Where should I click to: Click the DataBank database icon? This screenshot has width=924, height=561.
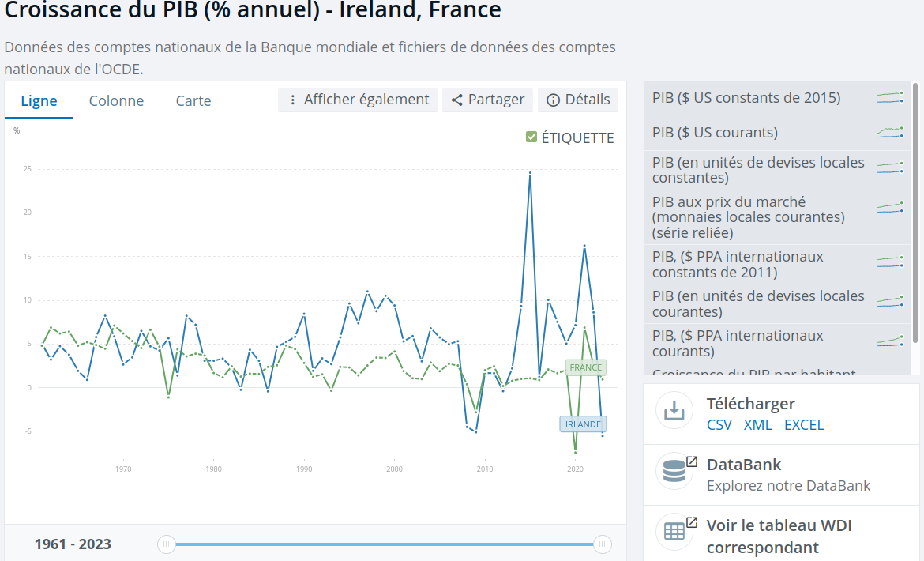click(x=674, y=472)
